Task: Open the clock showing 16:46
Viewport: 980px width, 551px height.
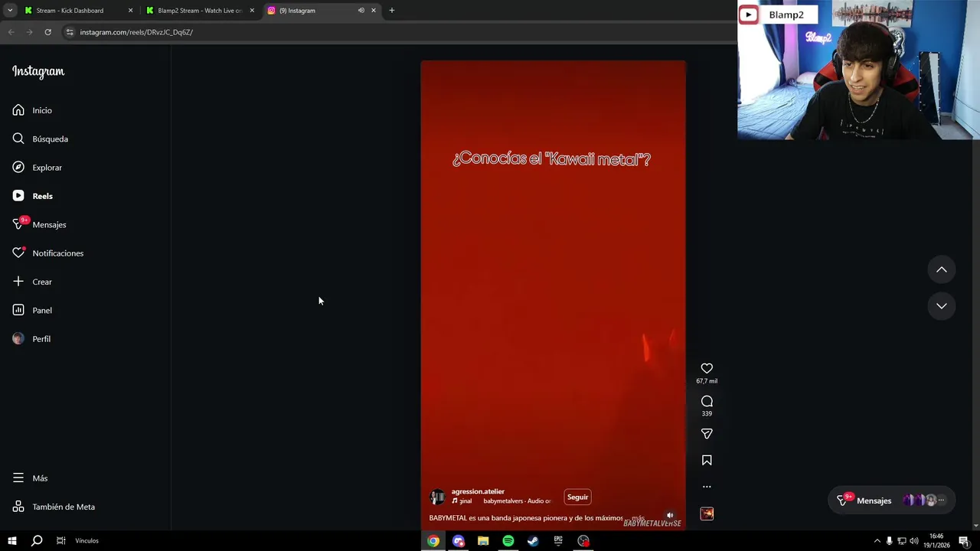Action: tap(938, 541)
